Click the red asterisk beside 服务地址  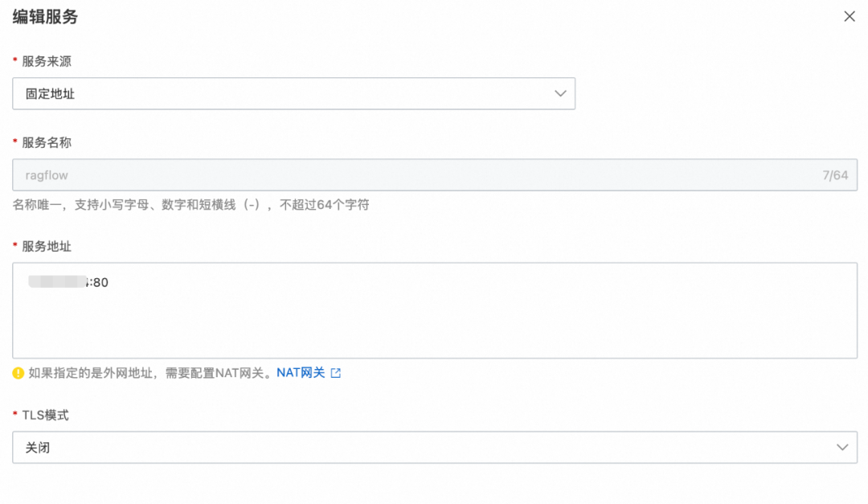click(13, 246)
